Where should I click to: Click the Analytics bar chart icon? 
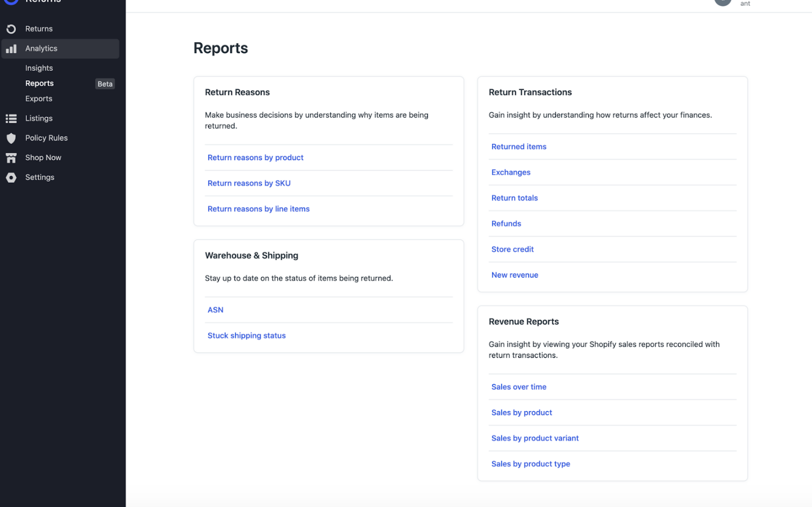tap(11, 49)
